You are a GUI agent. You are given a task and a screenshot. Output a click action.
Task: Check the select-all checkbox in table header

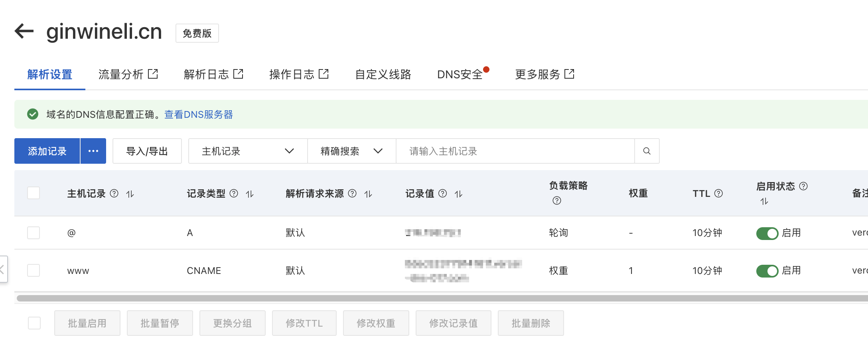[34, 193]
